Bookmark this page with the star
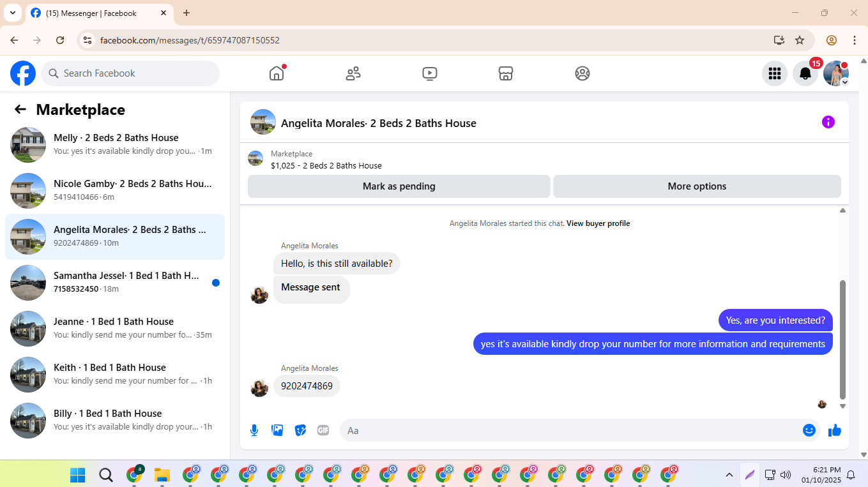868x487 pixels. 800,40
